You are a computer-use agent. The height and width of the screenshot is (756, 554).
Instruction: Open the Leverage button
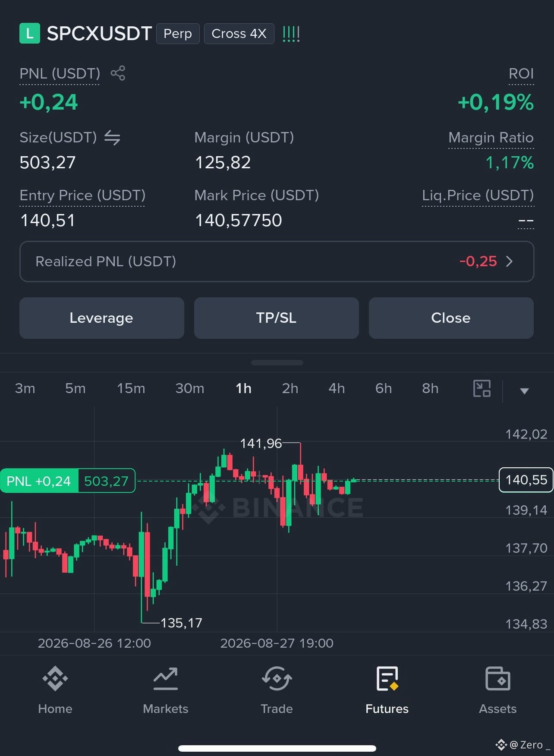pyautogui.click(x=102, y=318)
